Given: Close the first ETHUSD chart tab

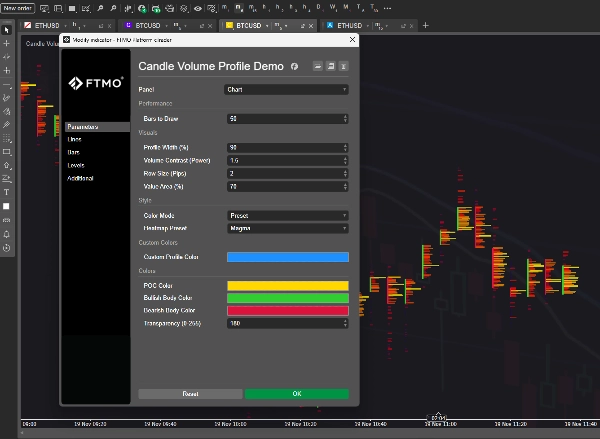Looking at the screenshot, I should [109, 26].
